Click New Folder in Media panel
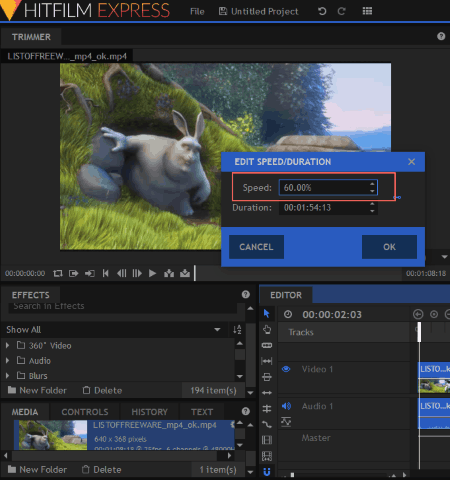The width and height of the screenshot is (450, 480). coord(37,470)
